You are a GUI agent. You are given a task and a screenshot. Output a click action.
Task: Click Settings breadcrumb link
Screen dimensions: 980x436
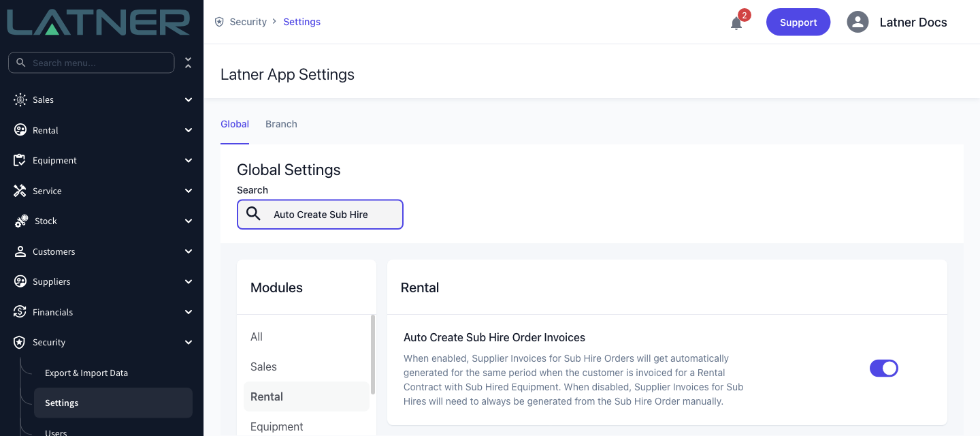click(x=302, y=22)
